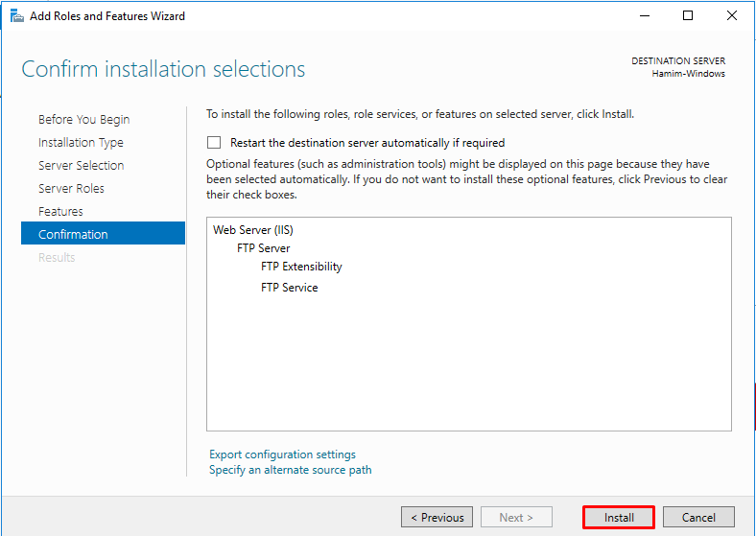Select Web Server (IIS) in the list
This screenshot has width=756, height=536.
click(251, 230)
